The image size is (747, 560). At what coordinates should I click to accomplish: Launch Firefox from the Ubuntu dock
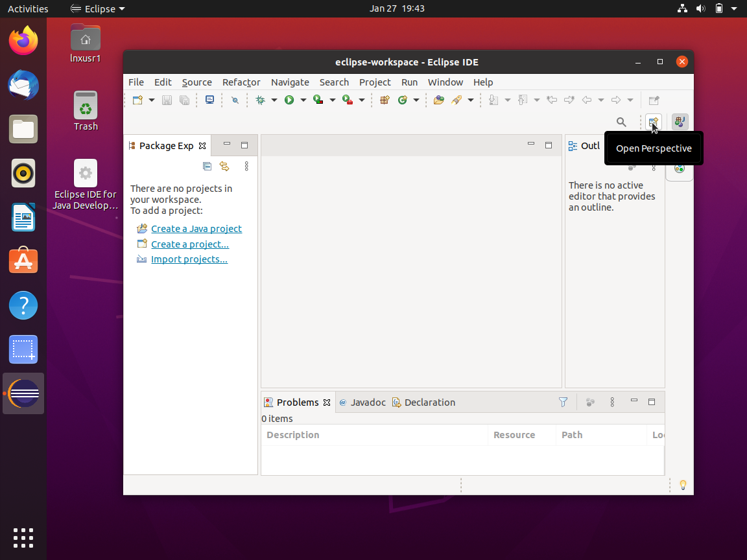click(x=23, y=41)
